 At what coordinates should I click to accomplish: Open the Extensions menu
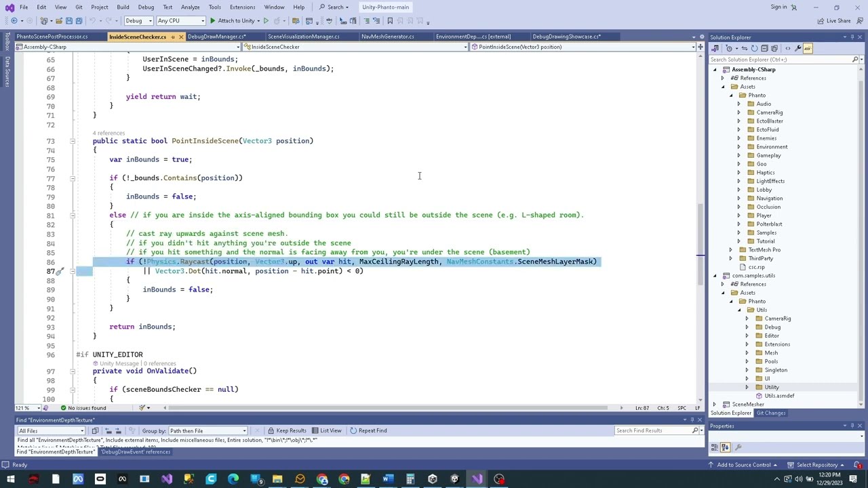click(x=242, y=7)
